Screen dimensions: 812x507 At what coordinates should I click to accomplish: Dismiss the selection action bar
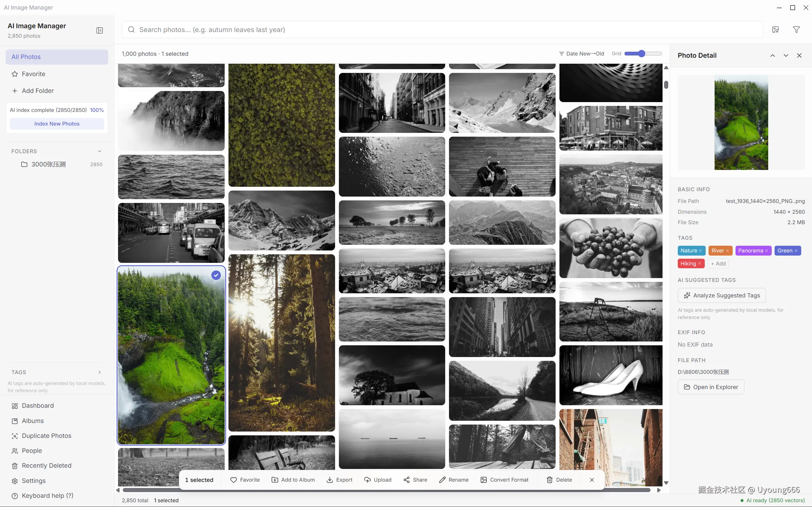(x=592, y=480)
